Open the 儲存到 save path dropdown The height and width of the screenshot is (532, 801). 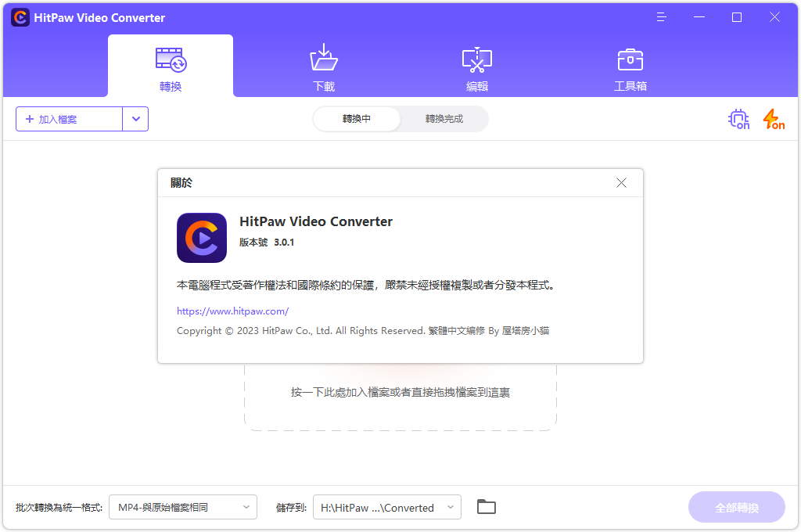pyautogui.click(x=386, y=507)
